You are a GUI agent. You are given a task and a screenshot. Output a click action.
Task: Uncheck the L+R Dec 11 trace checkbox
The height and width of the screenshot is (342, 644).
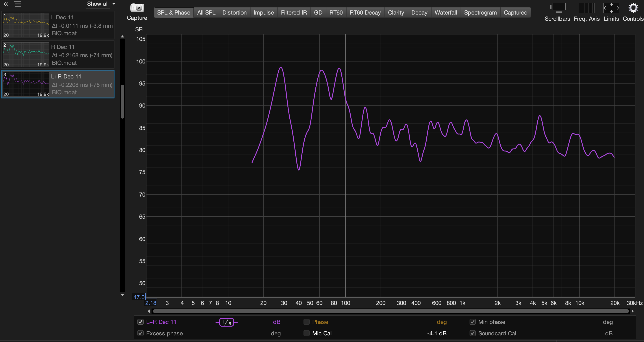pos(141,322)
